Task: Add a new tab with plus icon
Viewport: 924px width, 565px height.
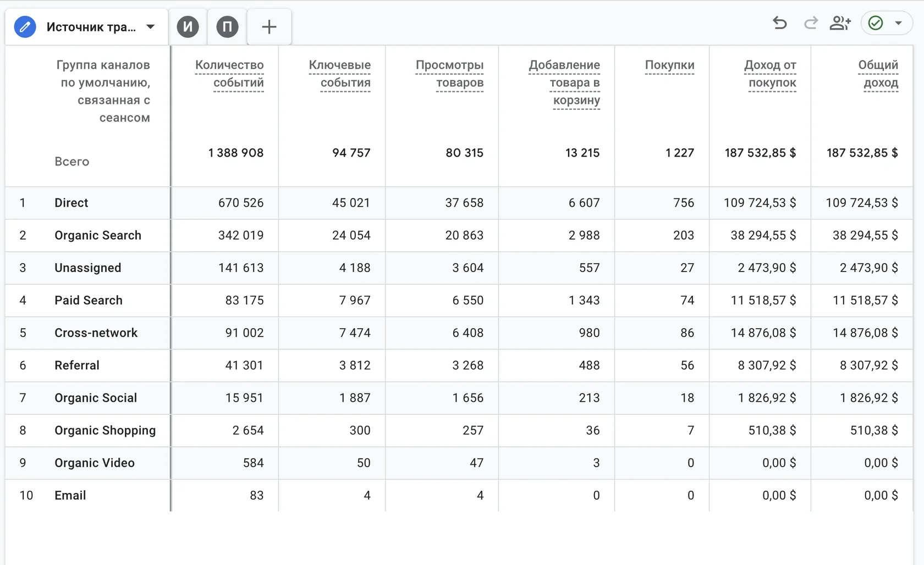Action: click(x=269, y=26)
